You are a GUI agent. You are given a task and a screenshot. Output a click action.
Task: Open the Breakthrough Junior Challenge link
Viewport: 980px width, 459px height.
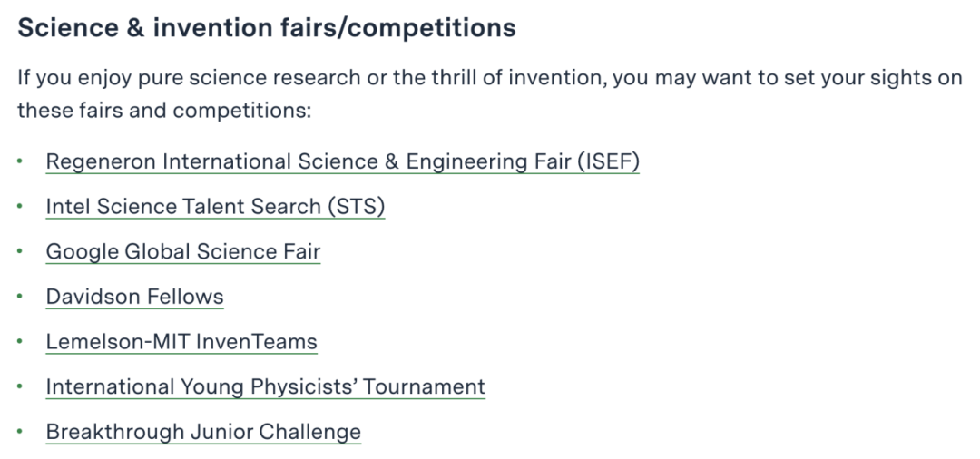point(203,432)
